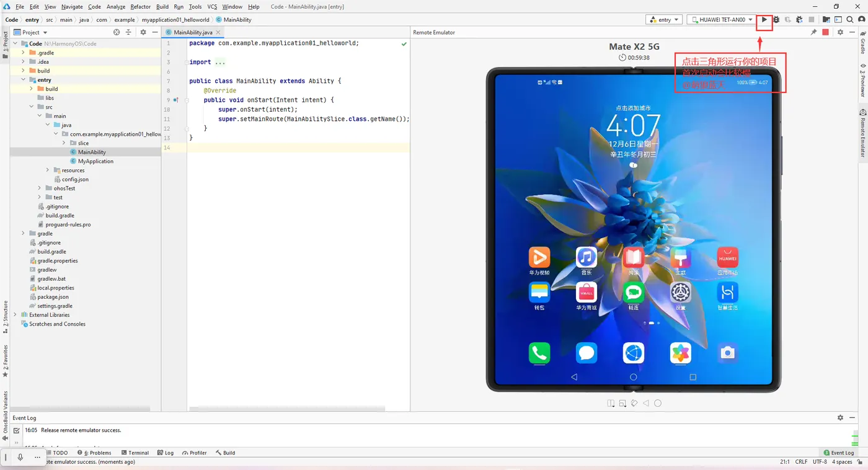Open Project panel gear options
Image resolution: width=868 pixels, height=470 pixels.
pos(143,32)
